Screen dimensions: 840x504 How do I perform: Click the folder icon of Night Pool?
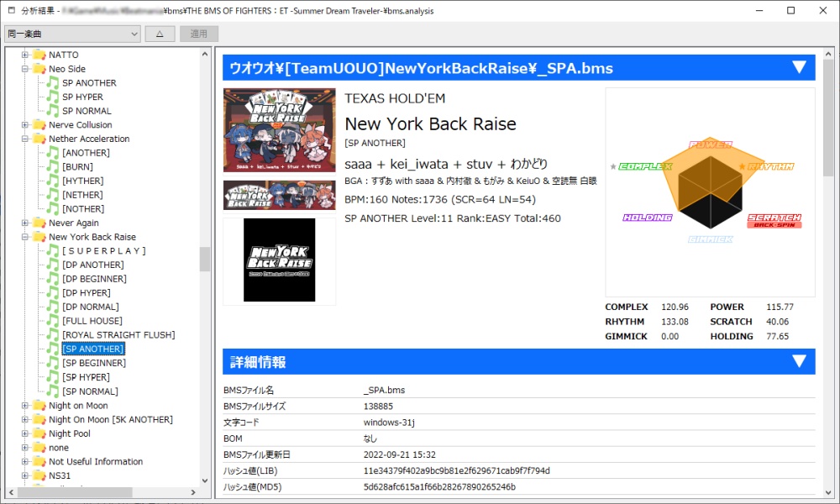point(39,433)
